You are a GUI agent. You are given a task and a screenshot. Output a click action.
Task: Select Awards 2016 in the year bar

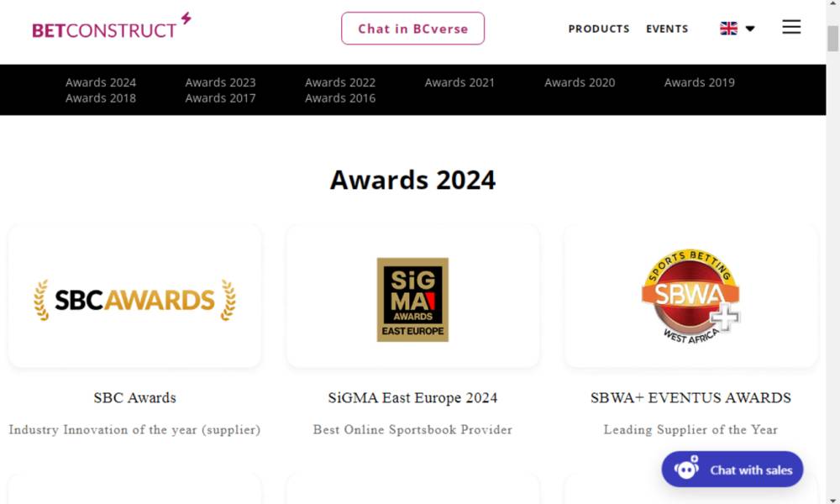point(340,98)
